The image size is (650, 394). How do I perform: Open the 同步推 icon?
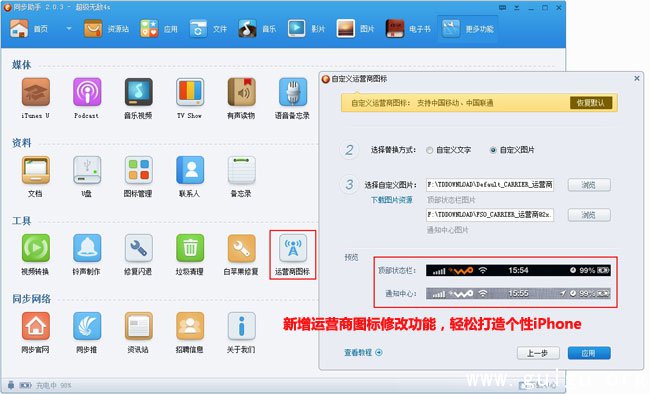(87, 326)
